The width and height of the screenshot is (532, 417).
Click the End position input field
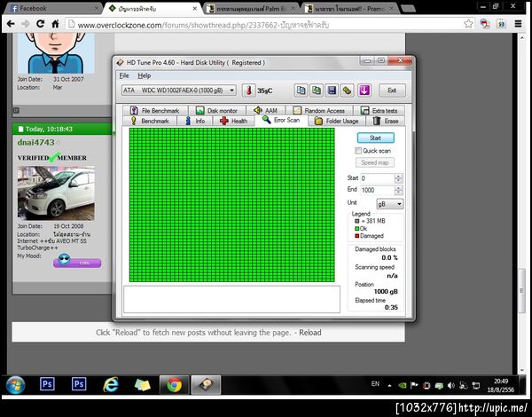378,190
